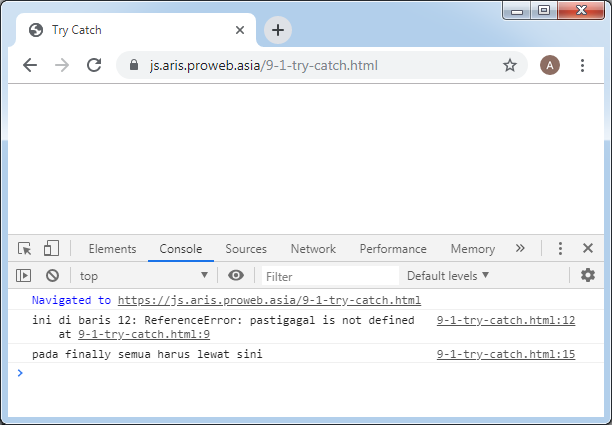Close the browser window

point(581,11)
